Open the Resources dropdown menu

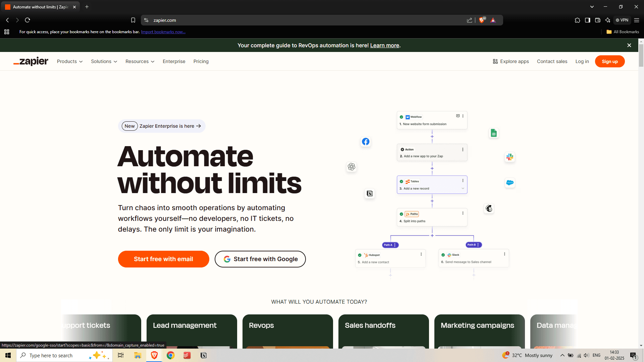click(140, 61)
